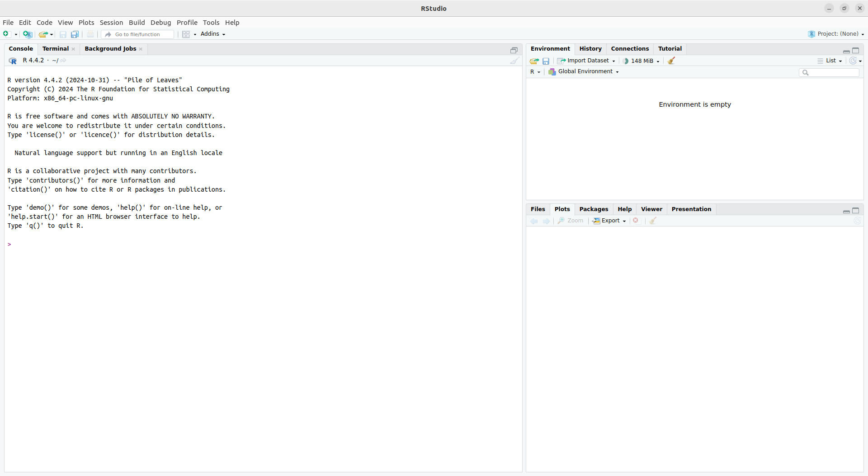Clear environment objects with broom icon

click(x=671, y=61)
